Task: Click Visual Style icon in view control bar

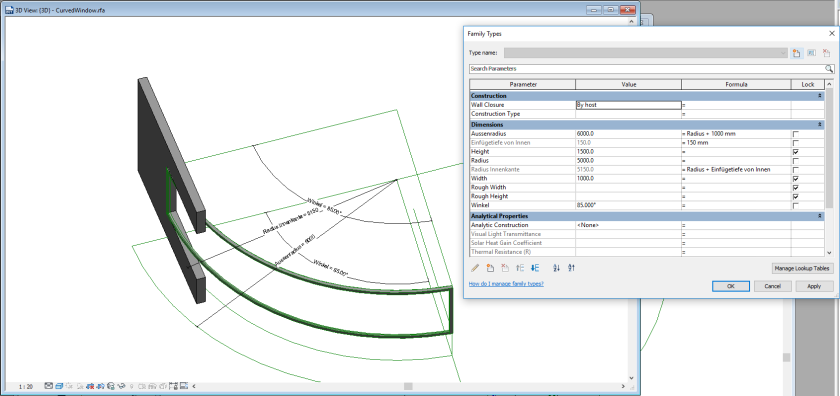Action: (x=59, y=386)
